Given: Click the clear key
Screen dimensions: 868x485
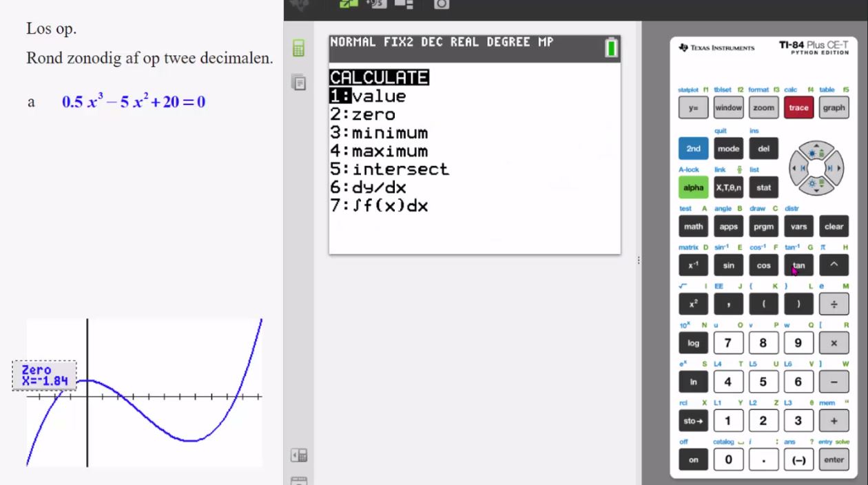Looking at the screenshot, I should click(x=834, y=226).
